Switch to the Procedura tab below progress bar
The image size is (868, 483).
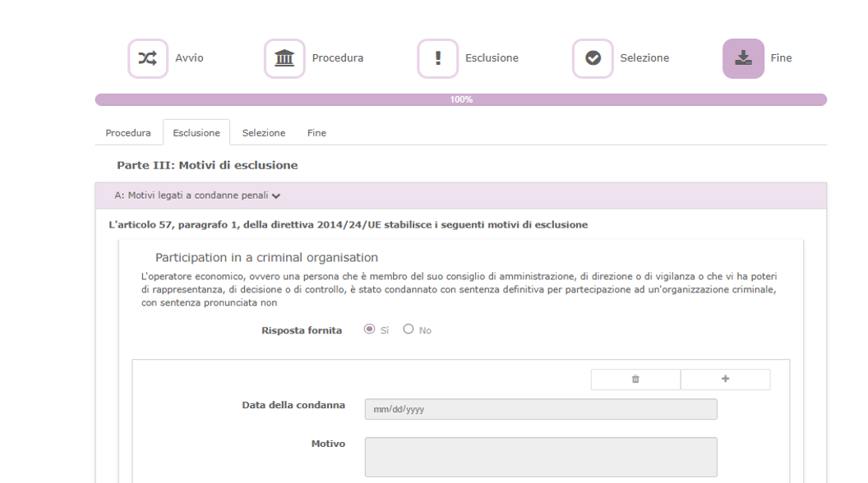(128, 133)
